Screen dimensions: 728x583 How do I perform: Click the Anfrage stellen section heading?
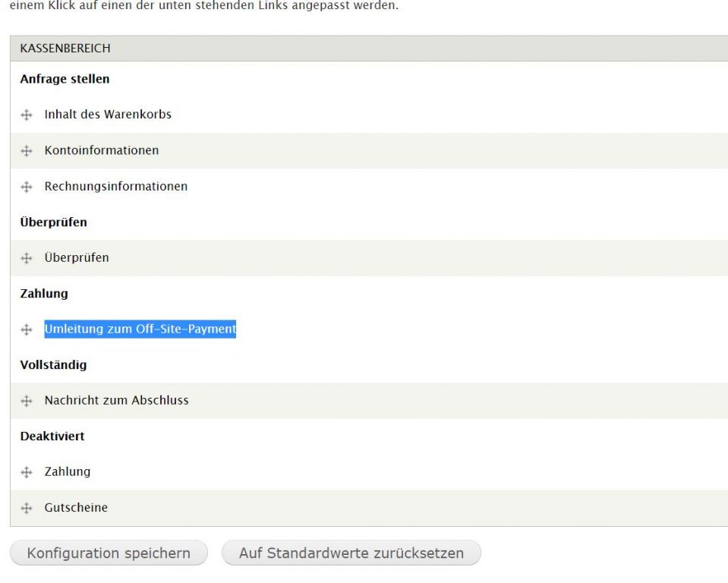pyautogui.click(x=65, y=79)
